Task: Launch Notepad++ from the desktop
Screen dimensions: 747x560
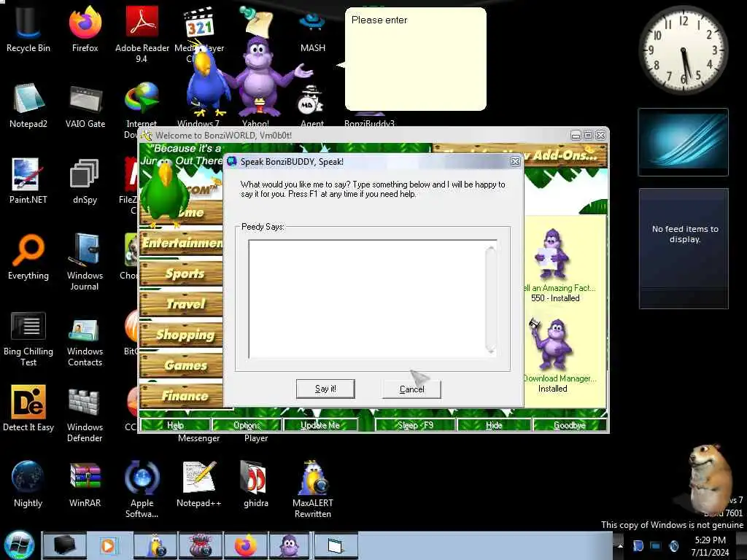Action: (x=199, y=485)
